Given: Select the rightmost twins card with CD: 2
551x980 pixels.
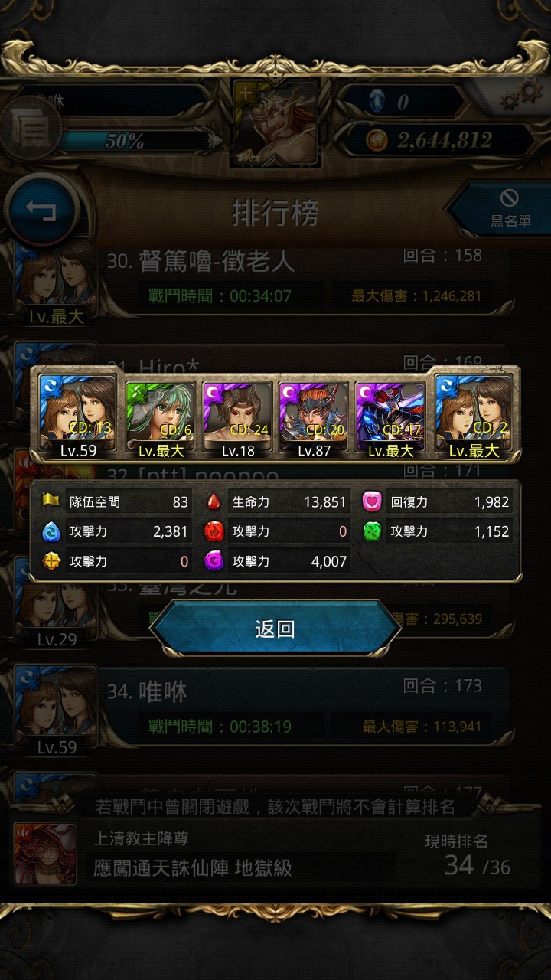Looking at the screenshot, I should [474, 416].
